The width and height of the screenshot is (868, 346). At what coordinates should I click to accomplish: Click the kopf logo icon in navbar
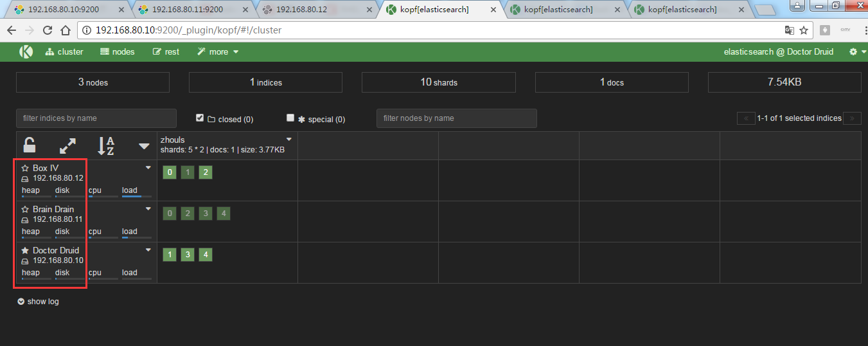26,52
